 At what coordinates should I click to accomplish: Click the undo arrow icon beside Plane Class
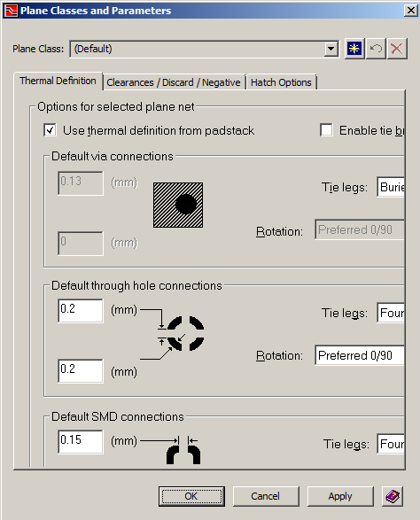coord(376,49)
